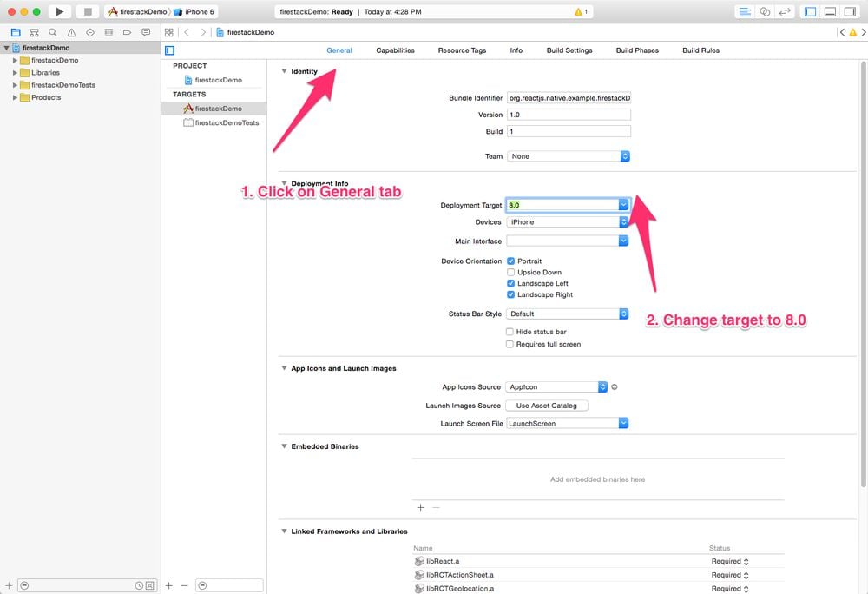The height and width of the screenshot is (594, 868).
Task: Open the test navigator diamond icon
Action: (x=90, y=33)
